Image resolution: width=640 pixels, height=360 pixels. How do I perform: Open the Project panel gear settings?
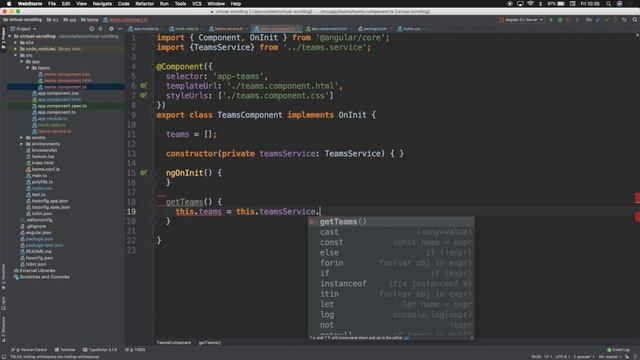pos(111,29)
